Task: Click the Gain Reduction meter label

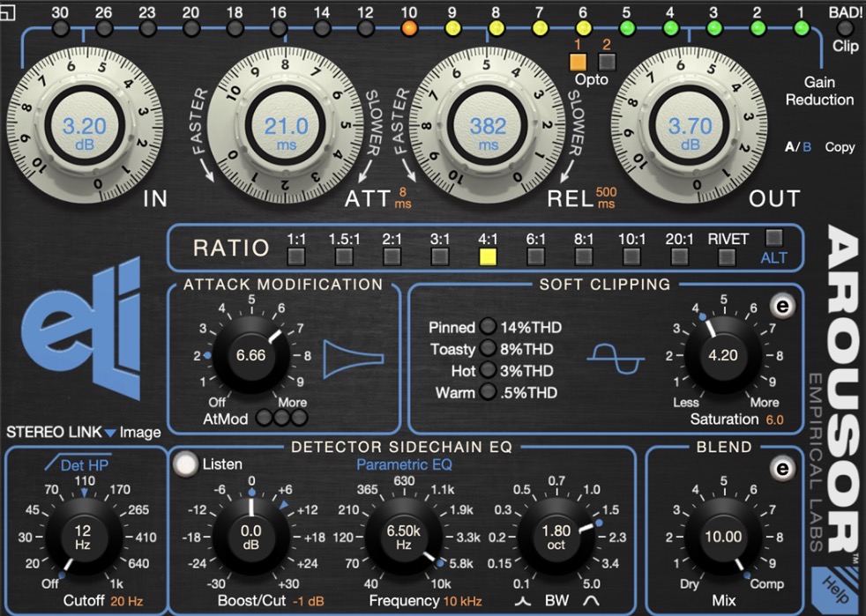Action: pyautogui.click(x=818, y=91)
